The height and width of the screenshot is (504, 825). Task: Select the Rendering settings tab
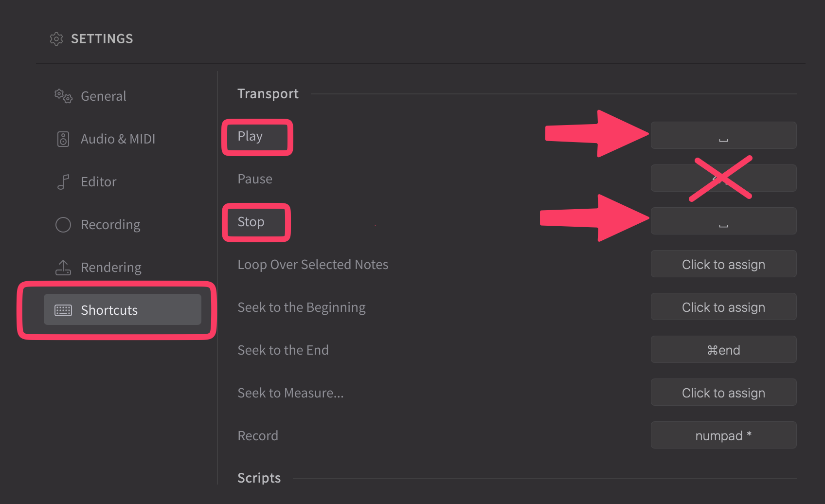(111, 268)
